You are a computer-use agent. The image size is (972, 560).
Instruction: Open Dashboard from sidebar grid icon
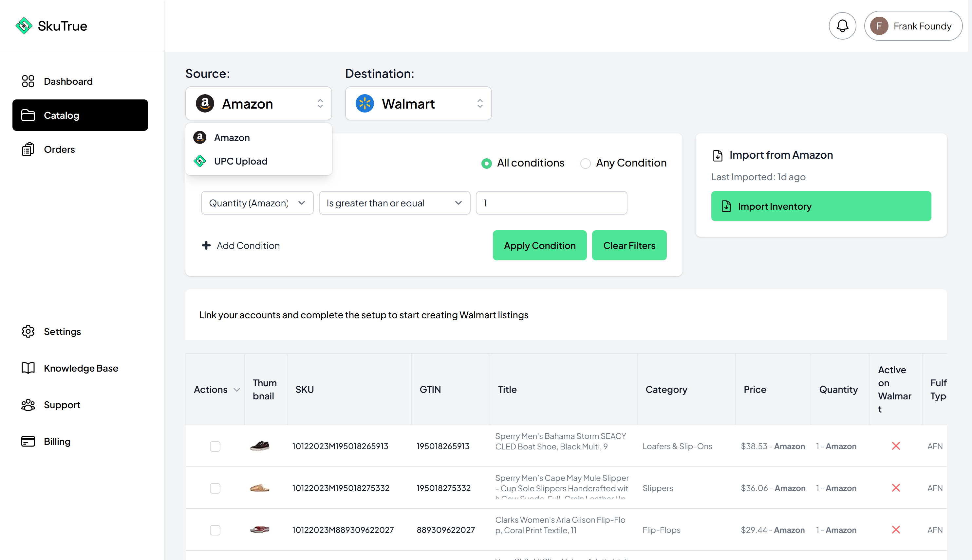[x=28, y=81]
